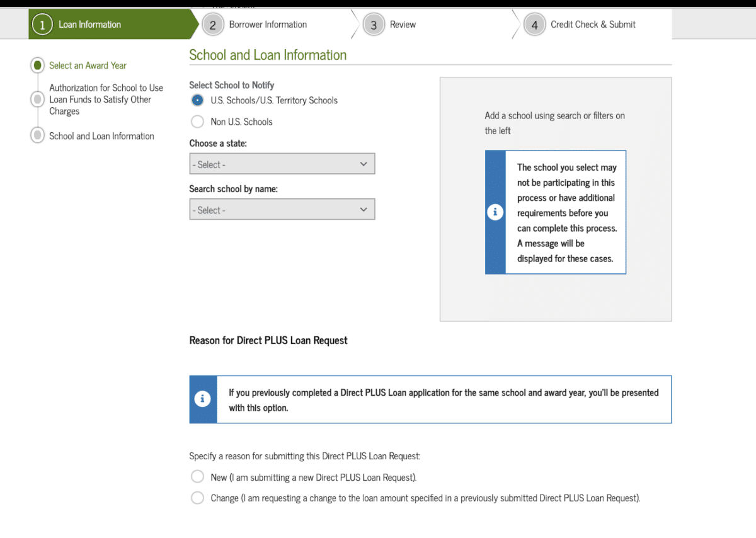The width and height of the screenshot is (756, 538).
Task: Click the Reason for Direct PLUS Loan Request heading
Action: coord(268,340)
